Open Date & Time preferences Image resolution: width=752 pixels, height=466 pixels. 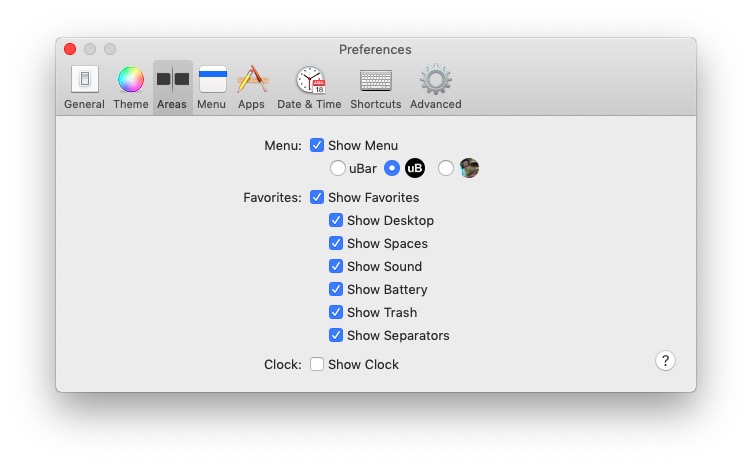point(309,88)
